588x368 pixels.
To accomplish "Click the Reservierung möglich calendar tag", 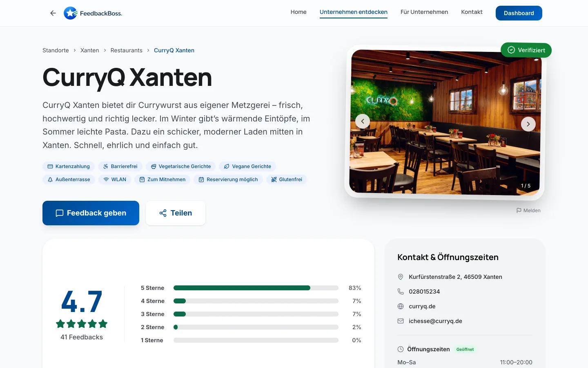I will coord(228,180).
